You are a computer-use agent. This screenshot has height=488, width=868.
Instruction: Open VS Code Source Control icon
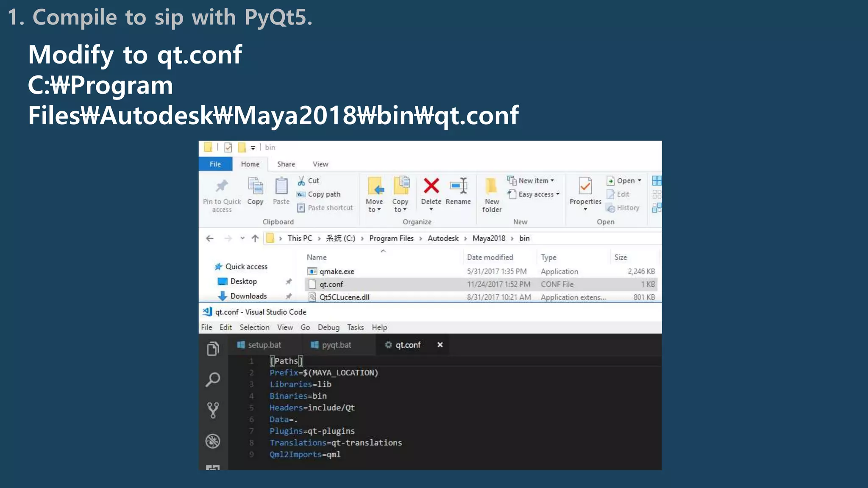coord(213,410)
